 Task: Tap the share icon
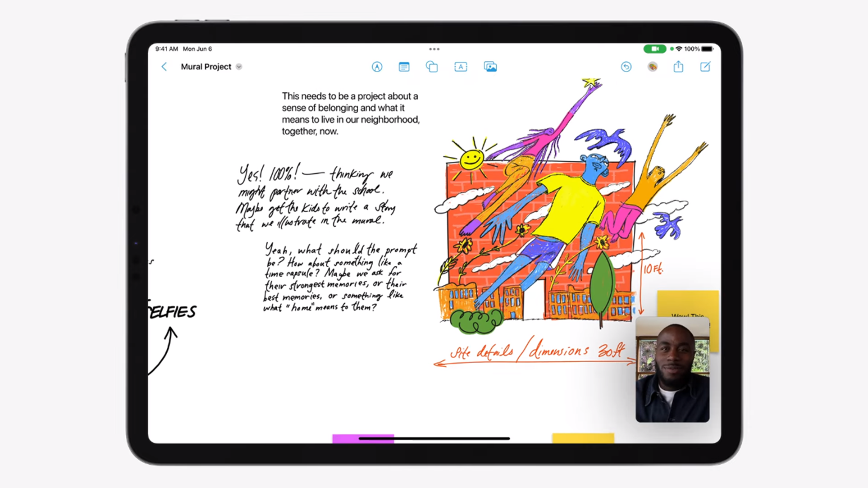click(678, 67)
